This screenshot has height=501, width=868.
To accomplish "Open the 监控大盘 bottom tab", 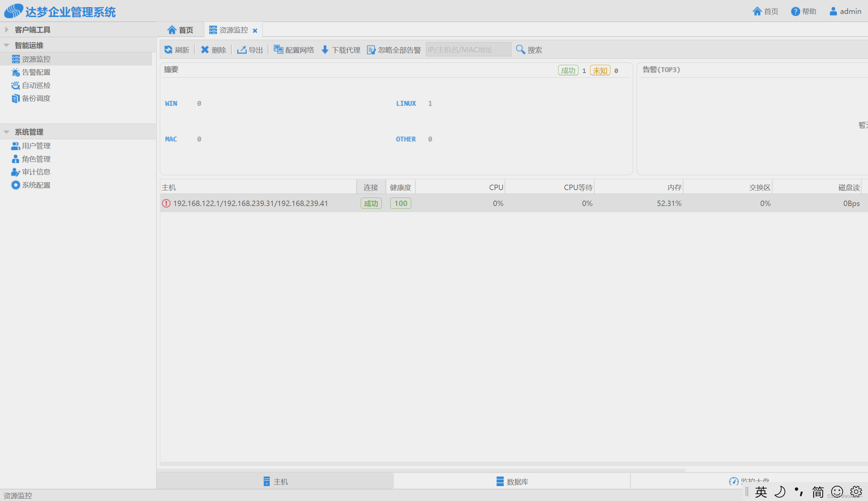I will [749, 481].
